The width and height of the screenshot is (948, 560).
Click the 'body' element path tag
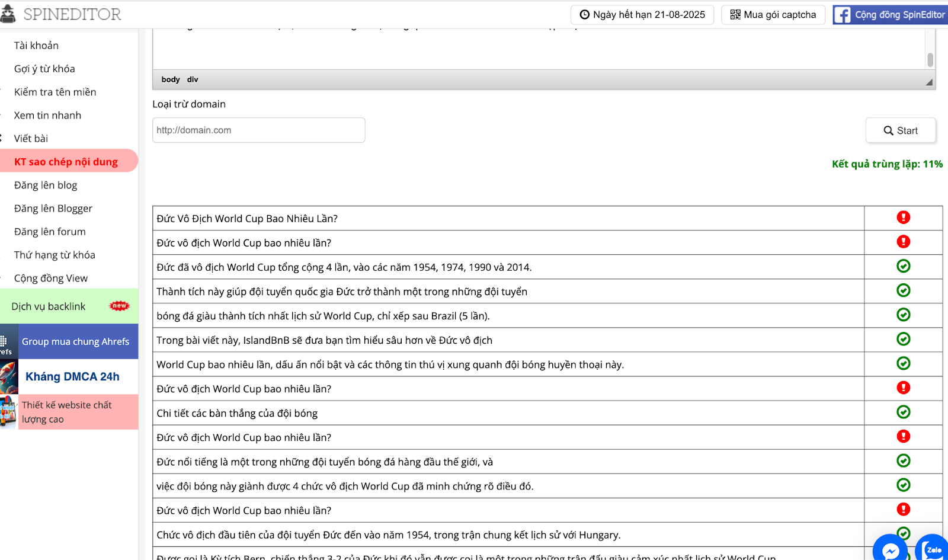tap(171, 79)
